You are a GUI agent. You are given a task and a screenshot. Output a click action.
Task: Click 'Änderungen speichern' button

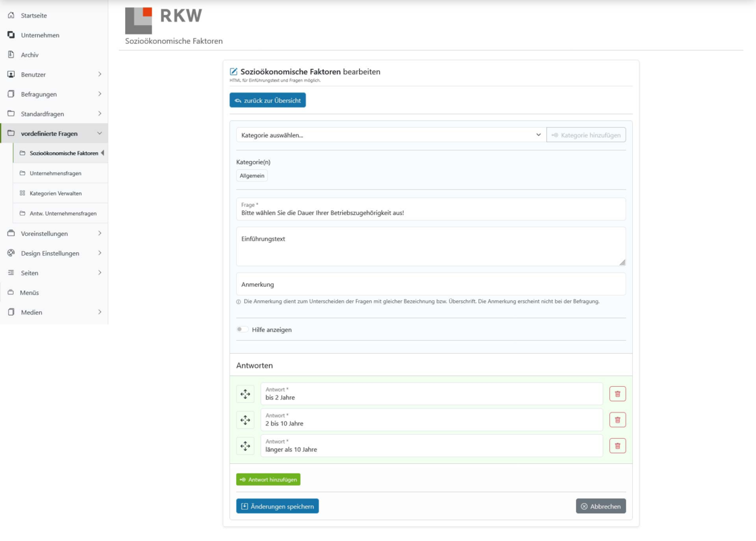(277, 507)
